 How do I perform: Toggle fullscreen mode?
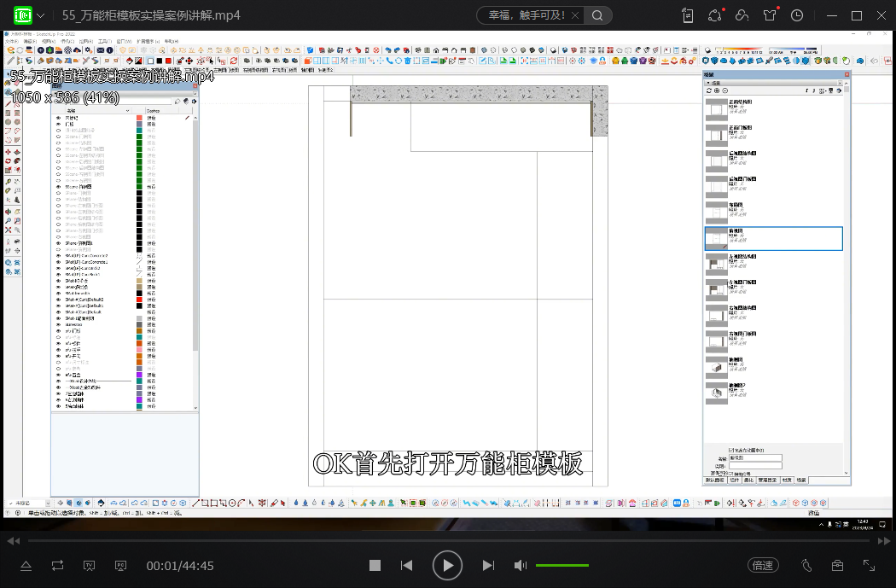(869, 566)
